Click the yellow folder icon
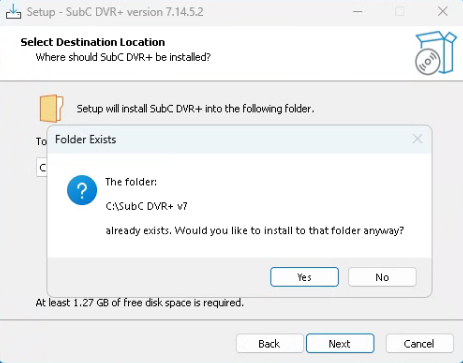The image size is (463, 363). tap(51, 108)
